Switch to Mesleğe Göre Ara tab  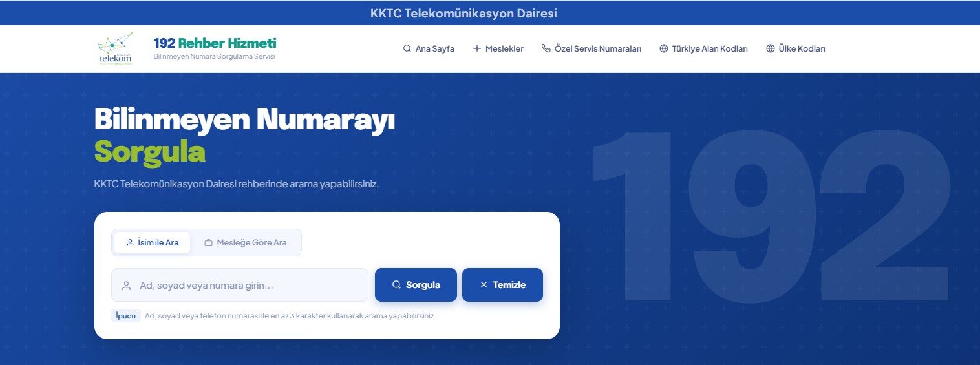tap(246, 243)
